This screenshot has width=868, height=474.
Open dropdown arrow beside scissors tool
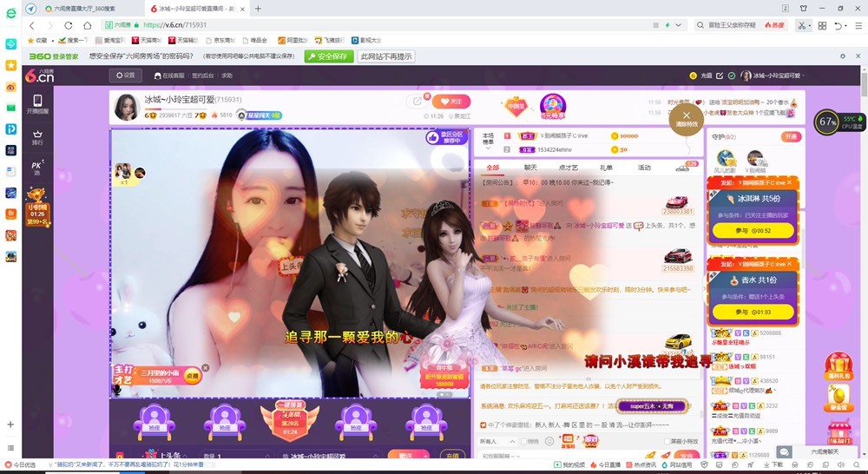click(809, 26)
